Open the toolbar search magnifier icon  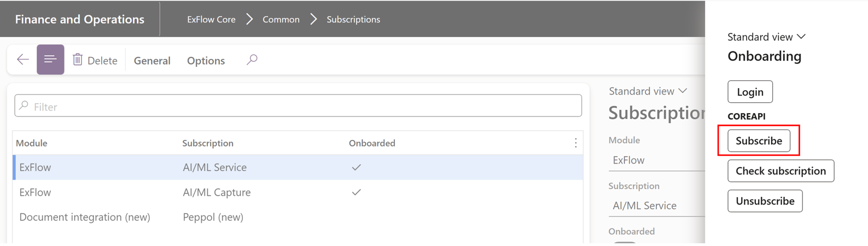[x=252, y=60]
